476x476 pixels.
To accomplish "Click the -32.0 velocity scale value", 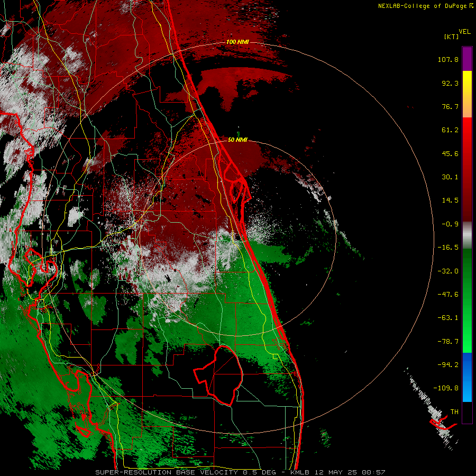I will click(x=448, y=271).
